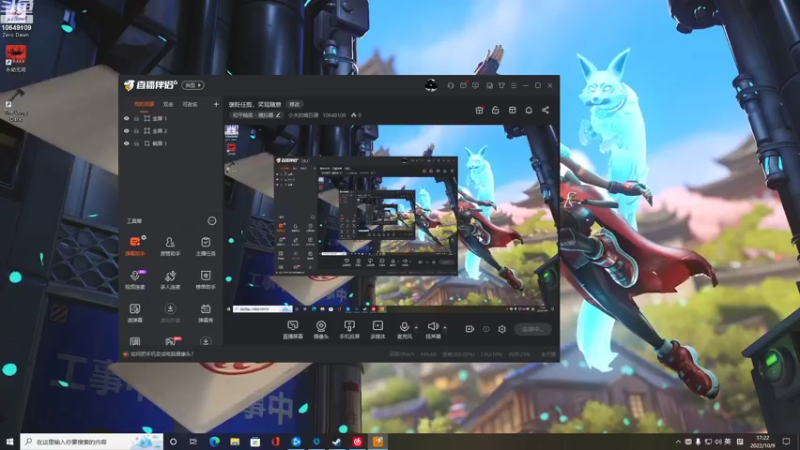Open the help link at bottom left

point(162,354)
